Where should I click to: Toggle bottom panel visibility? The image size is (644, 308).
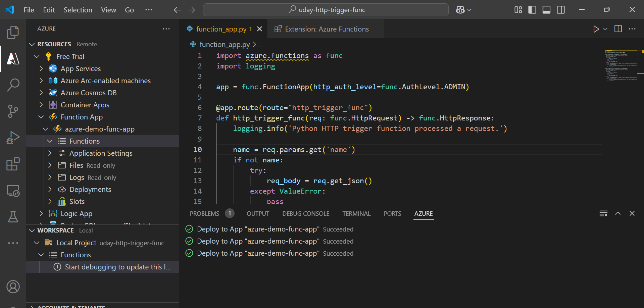(546, 10)
